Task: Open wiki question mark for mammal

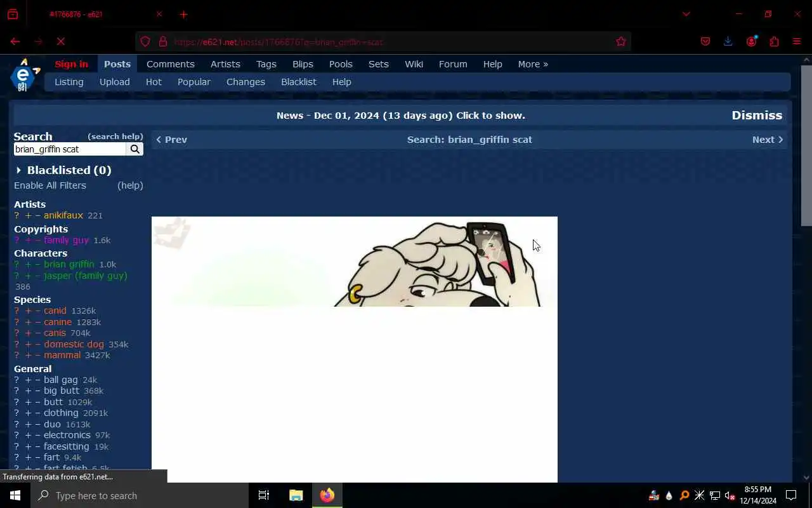Action: [x=16, y=356]
